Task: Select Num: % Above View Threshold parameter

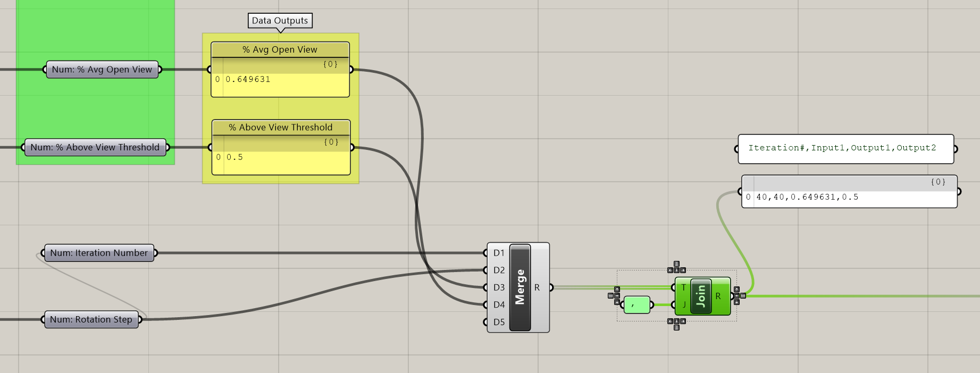Action: click(x=95, y=147)
